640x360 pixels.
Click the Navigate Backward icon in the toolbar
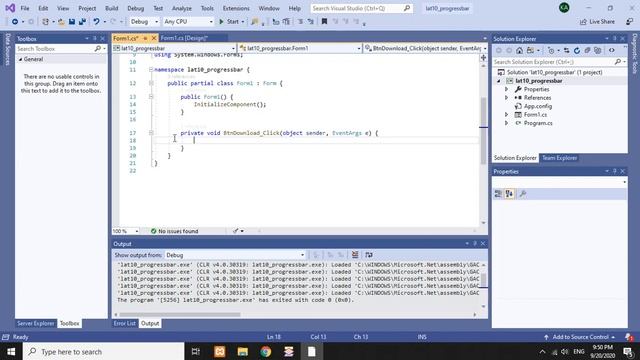(x=15, y=22)
